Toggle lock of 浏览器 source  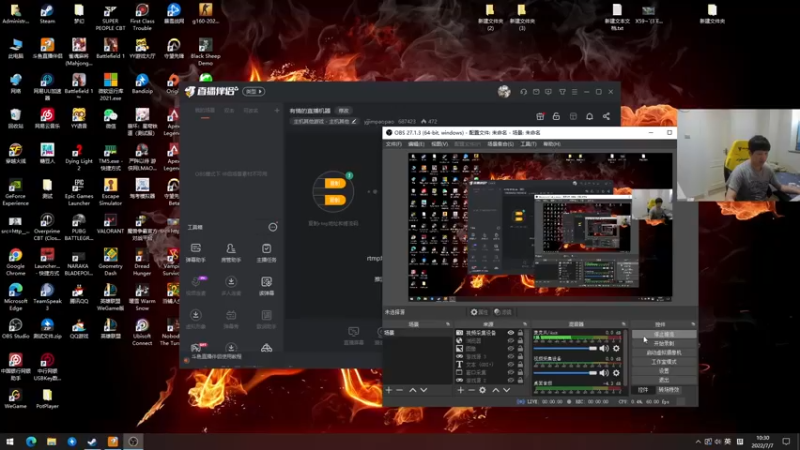520,340
